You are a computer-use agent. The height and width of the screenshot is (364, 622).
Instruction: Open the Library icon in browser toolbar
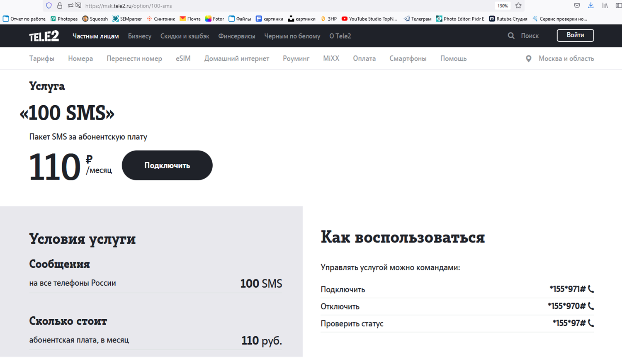click(605, 6)
